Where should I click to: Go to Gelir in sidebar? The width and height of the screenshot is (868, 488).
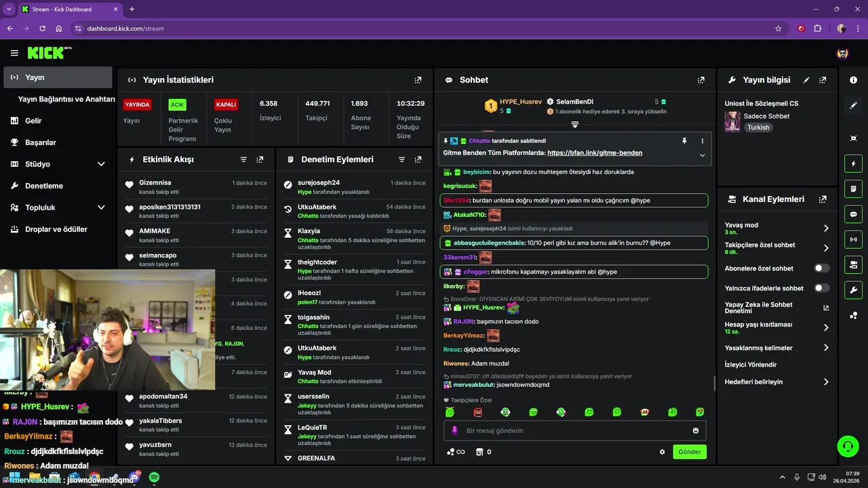pos(33,121)
